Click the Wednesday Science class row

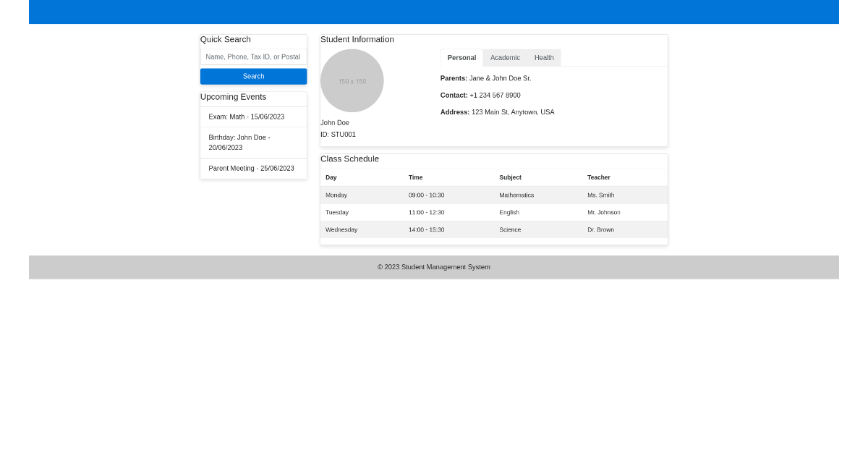pos(494,229)
